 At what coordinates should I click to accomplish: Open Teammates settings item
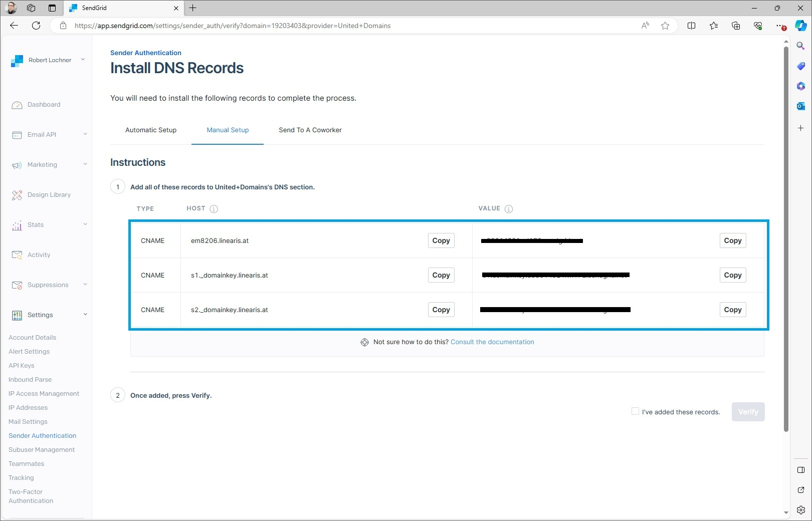(27, 464)
